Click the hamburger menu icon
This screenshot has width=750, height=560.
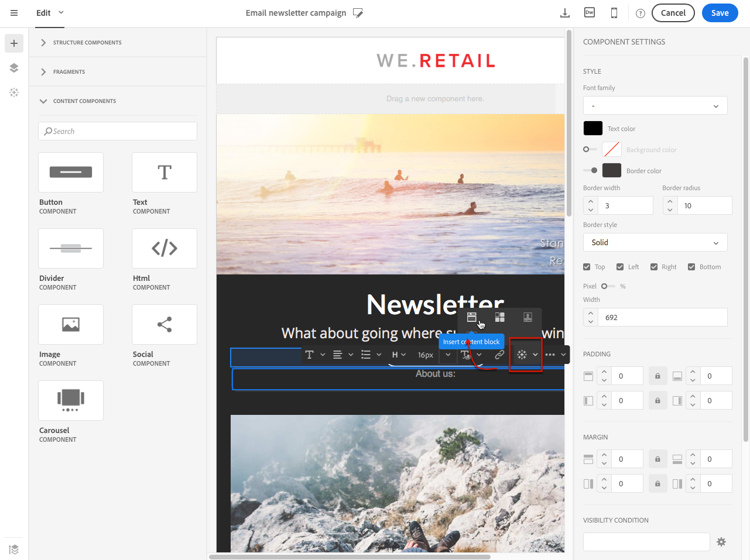click(x=14, y=13)
